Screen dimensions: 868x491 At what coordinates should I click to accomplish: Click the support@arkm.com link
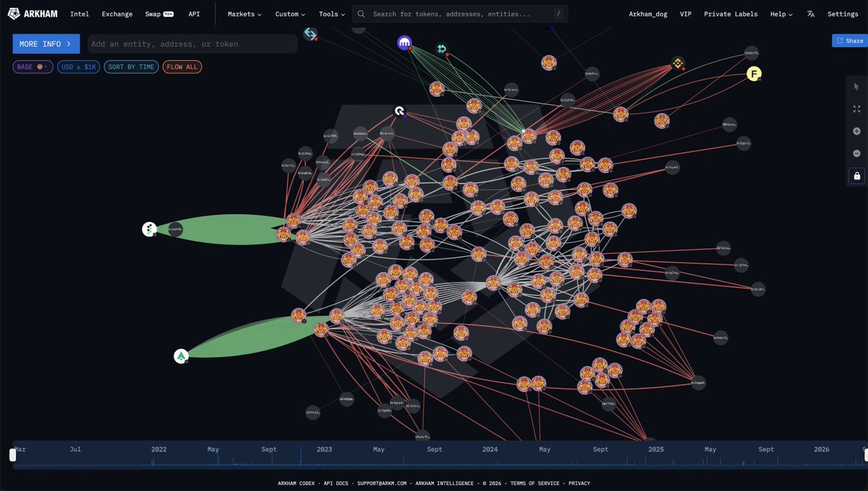[383, 483]
